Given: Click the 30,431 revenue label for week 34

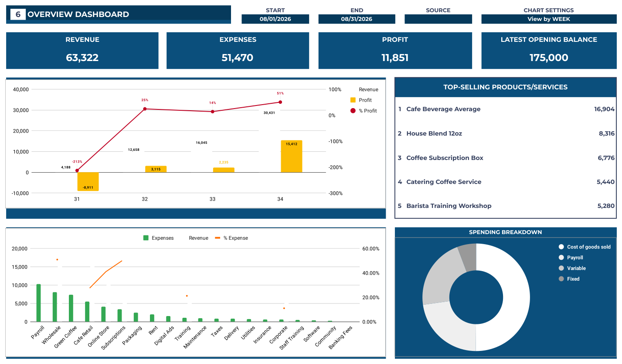Looking at the screenshot, I should click(x=269, y=112).
